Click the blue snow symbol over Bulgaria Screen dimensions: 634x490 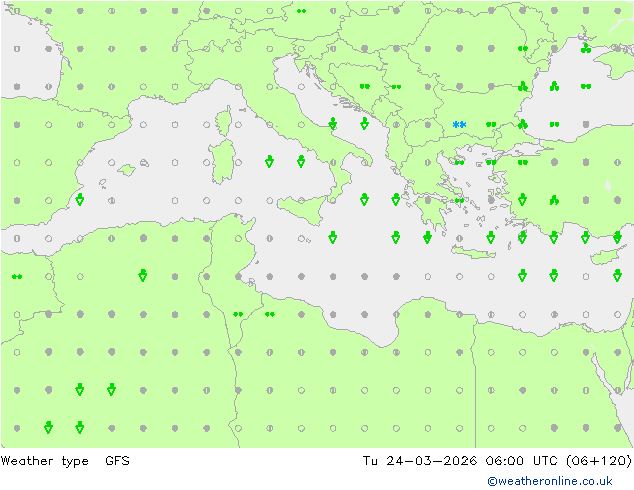[x=459, y=125]
